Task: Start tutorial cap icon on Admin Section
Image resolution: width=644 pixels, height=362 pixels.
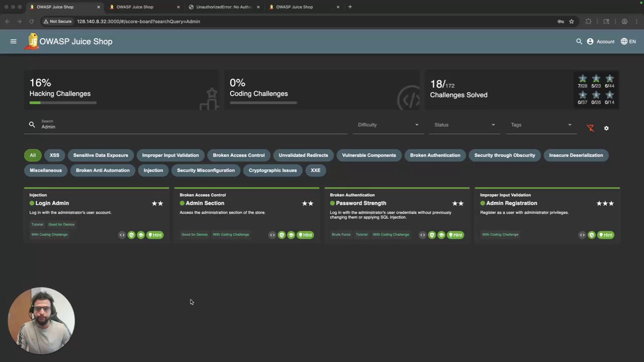Action: 291,235
